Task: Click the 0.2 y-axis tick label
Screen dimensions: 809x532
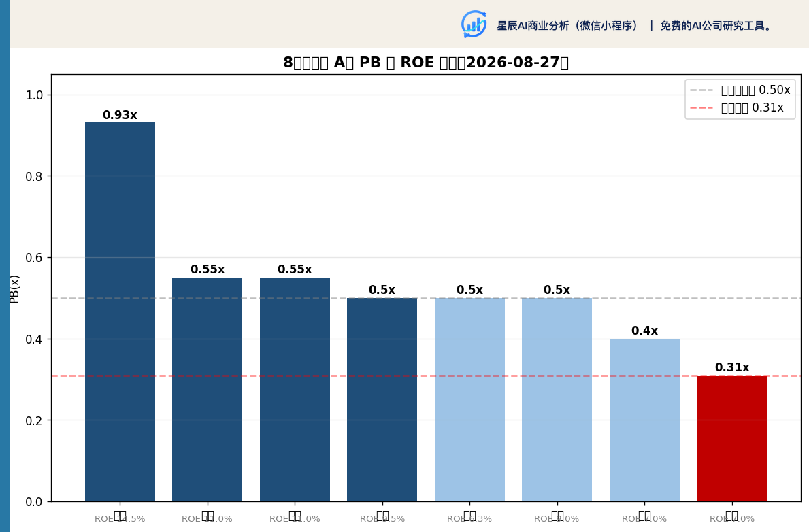Action: click(35, 420)
